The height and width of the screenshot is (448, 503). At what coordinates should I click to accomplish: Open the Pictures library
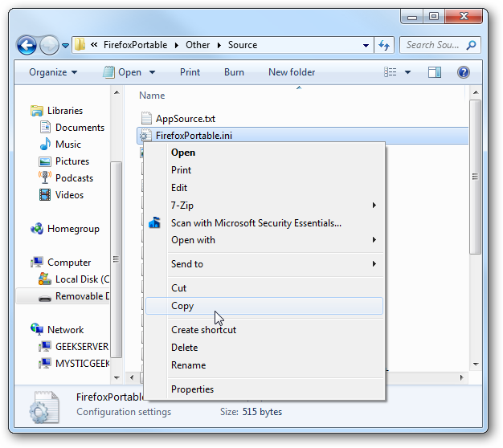coord(72,161)
